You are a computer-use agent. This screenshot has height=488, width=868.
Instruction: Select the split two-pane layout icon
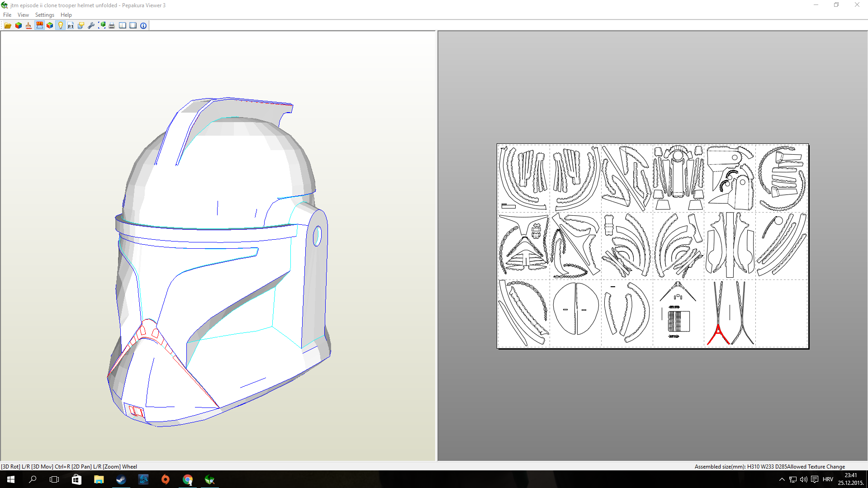123,25
